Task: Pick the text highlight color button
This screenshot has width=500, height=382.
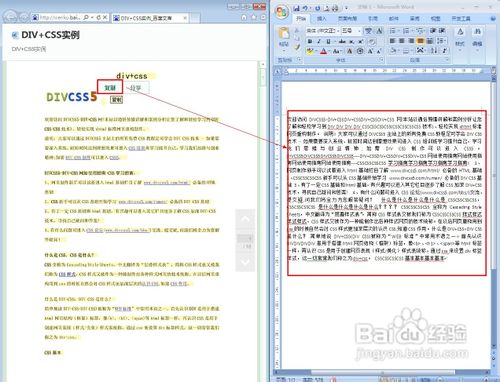Action: 310,51
